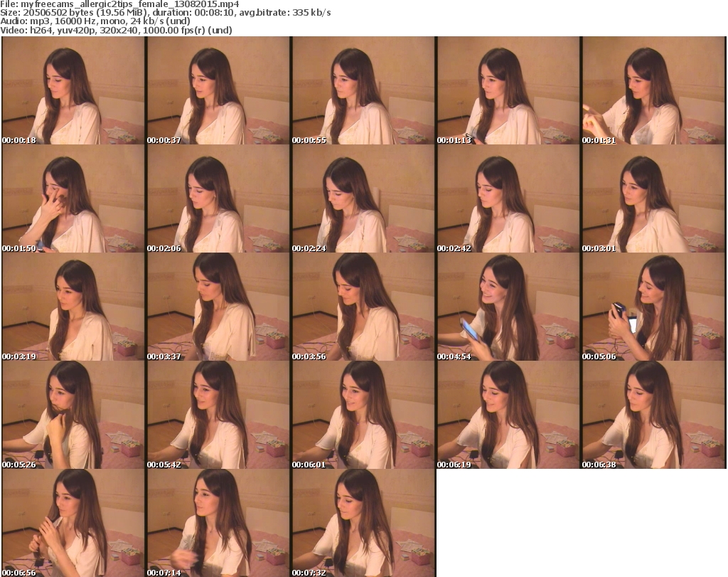Open the frame at 00:00:55

point(363,90)
